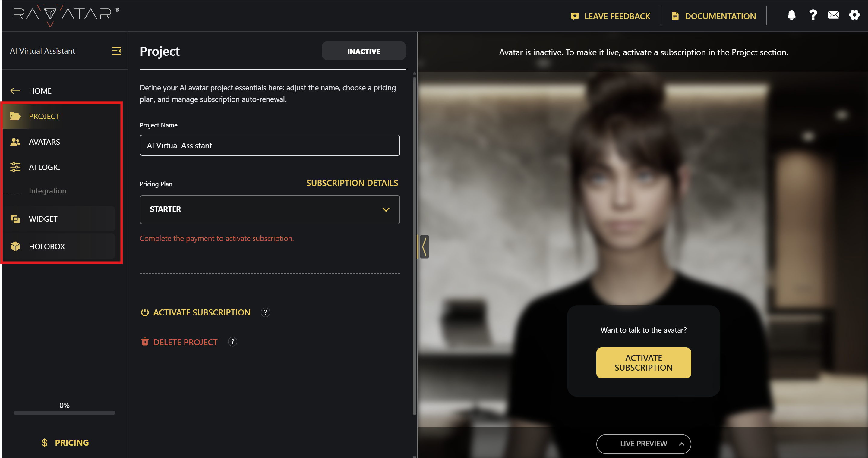Open the notifications bell icon
The height and width of the screenshot is (458, 868).
pos(791,15)
